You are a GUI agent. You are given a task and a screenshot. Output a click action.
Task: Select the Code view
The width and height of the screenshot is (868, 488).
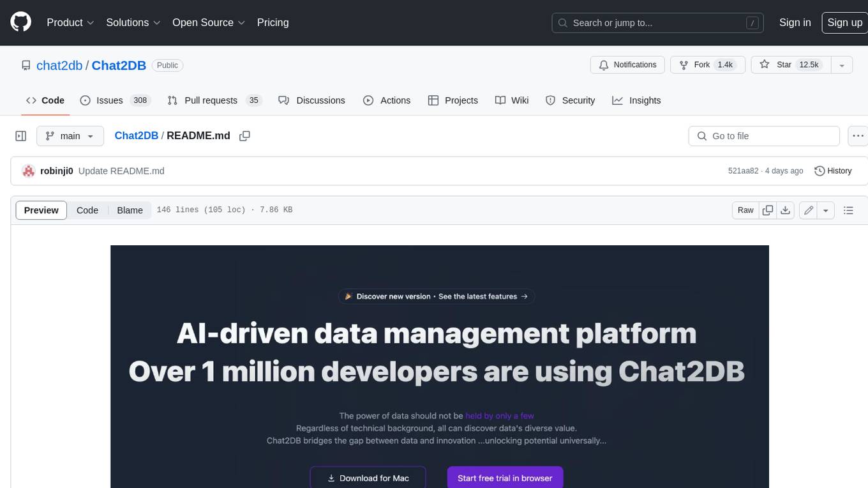87,210
